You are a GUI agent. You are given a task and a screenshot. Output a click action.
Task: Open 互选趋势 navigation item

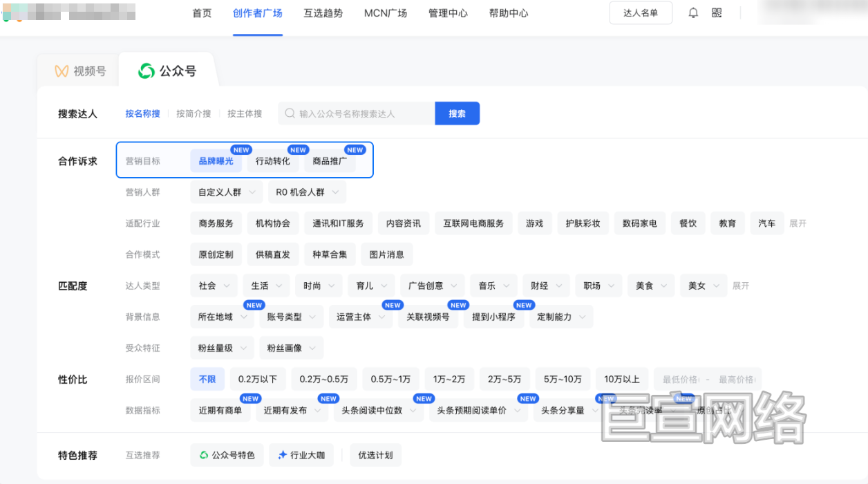coord(323,13)
